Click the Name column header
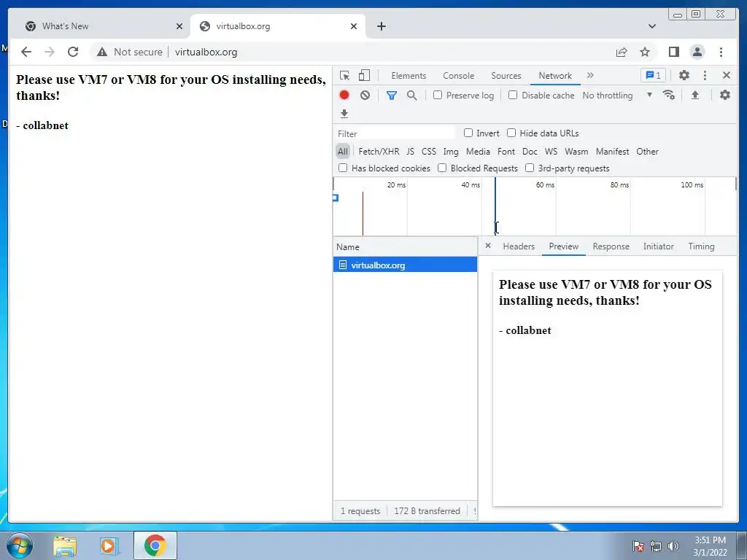 [405, 246]
